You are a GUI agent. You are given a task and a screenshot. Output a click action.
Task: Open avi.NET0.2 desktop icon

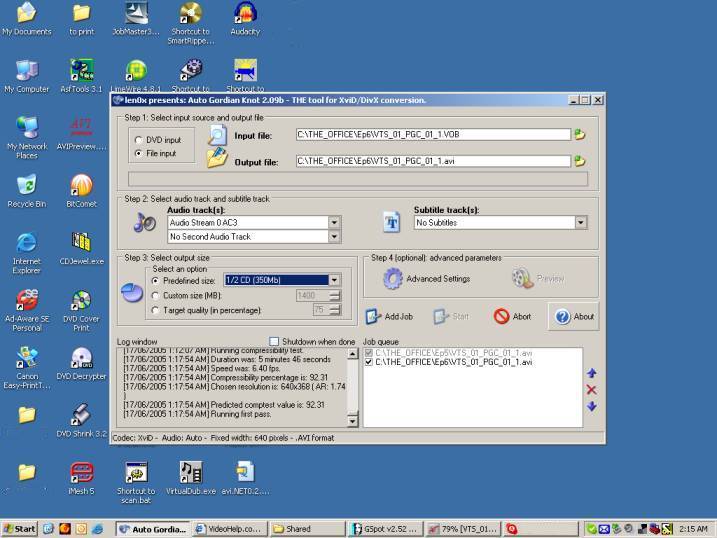coord(245,478)
